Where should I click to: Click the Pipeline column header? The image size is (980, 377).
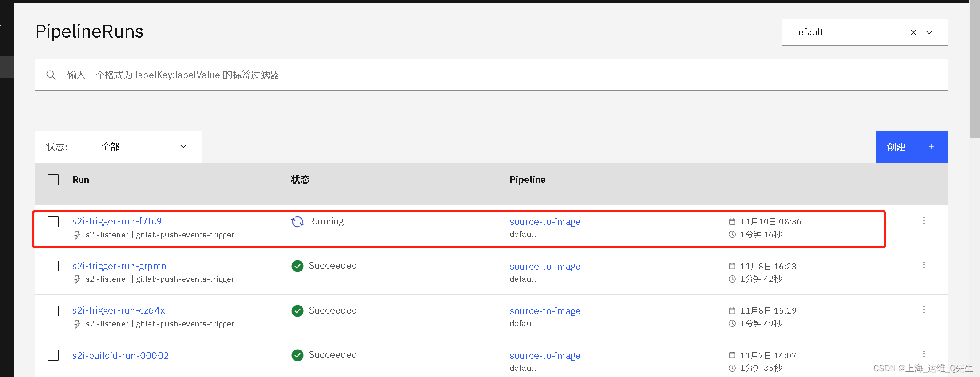click(528, 180)
